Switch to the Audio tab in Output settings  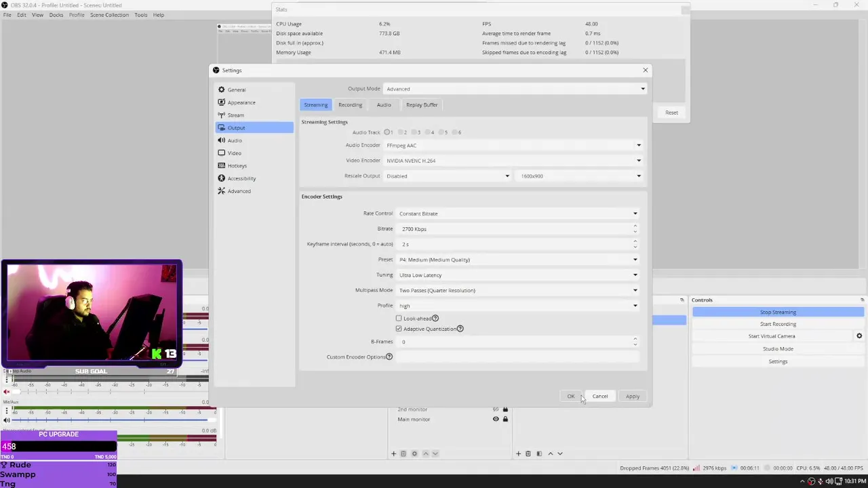click(x=384, y=105)
